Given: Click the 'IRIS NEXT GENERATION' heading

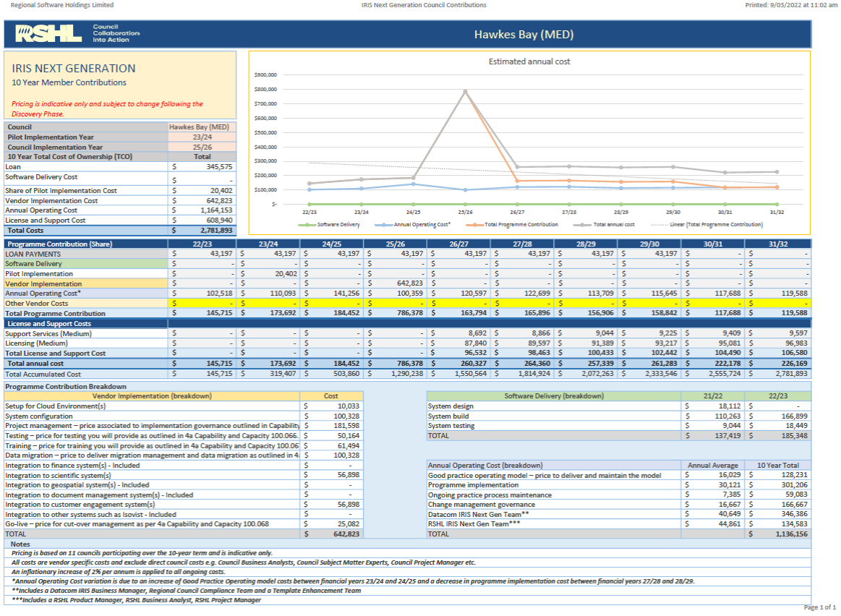Looking at the screenshot, I should click(74, 69).
